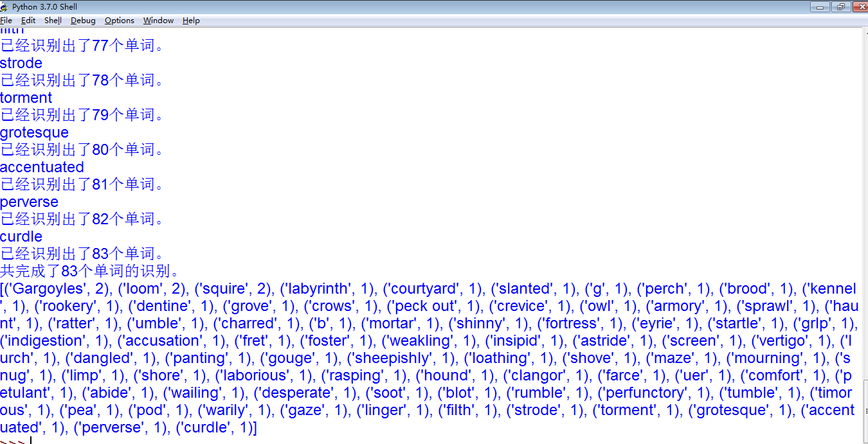Click the line '共完成了83个单词的识别。'
The height and width of the screenshot is (444, 868).
click(x=90, y=271)
